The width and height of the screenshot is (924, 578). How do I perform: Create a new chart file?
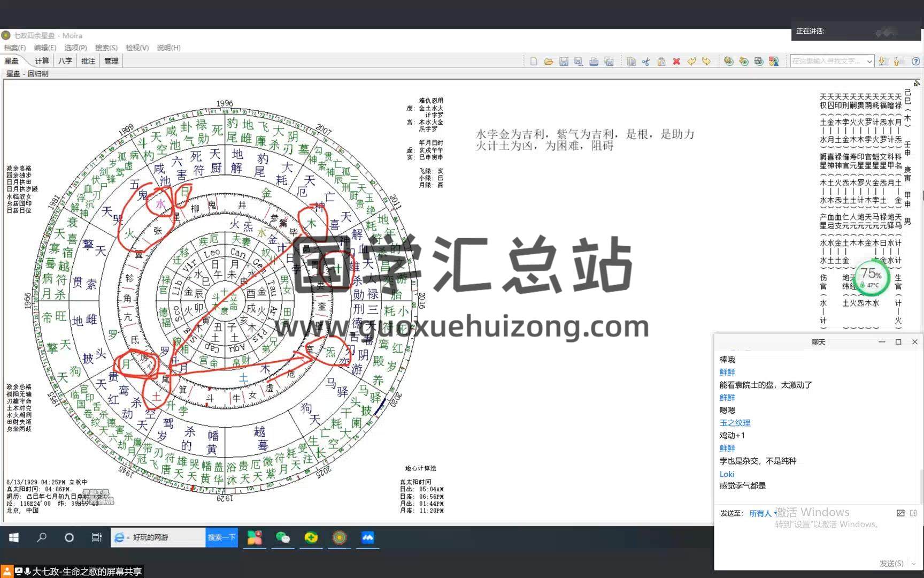pos(534,62)
